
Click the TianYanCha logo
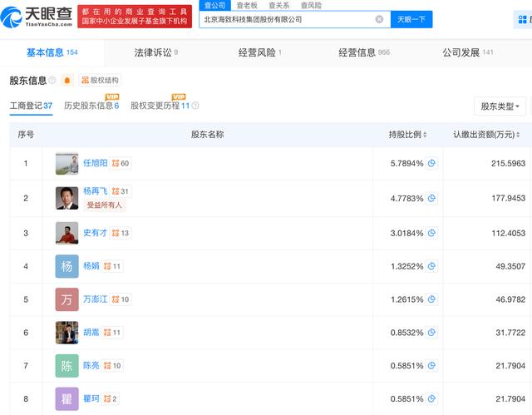[x=39, y=16]
